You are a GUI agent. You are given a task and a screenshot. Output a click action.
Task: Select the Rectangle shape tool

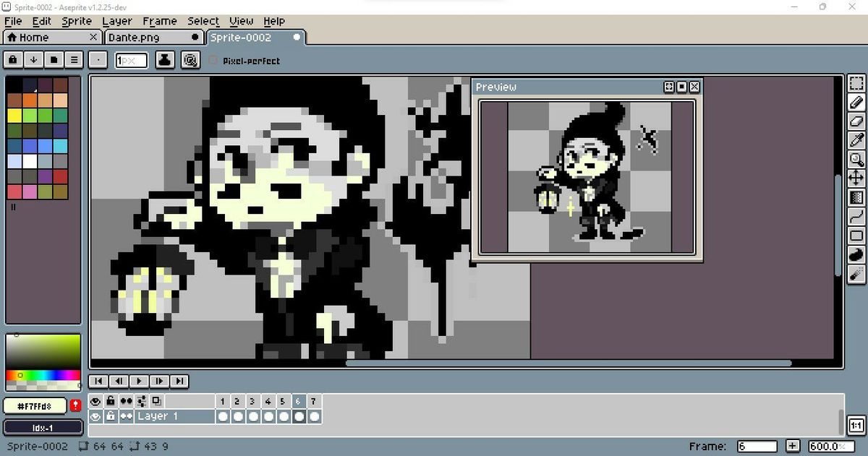click(856, 235)
